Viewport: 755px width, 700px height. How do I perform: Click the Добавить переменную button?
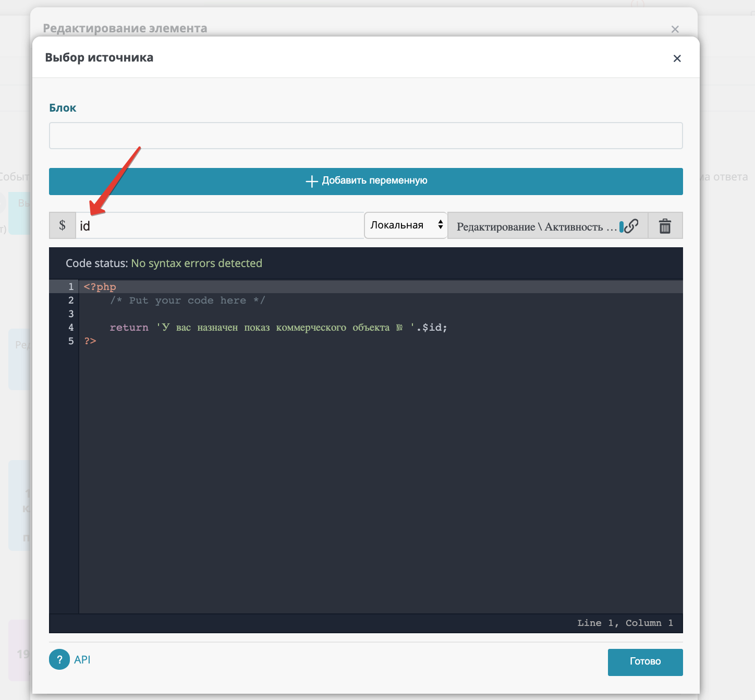[366, 182]
